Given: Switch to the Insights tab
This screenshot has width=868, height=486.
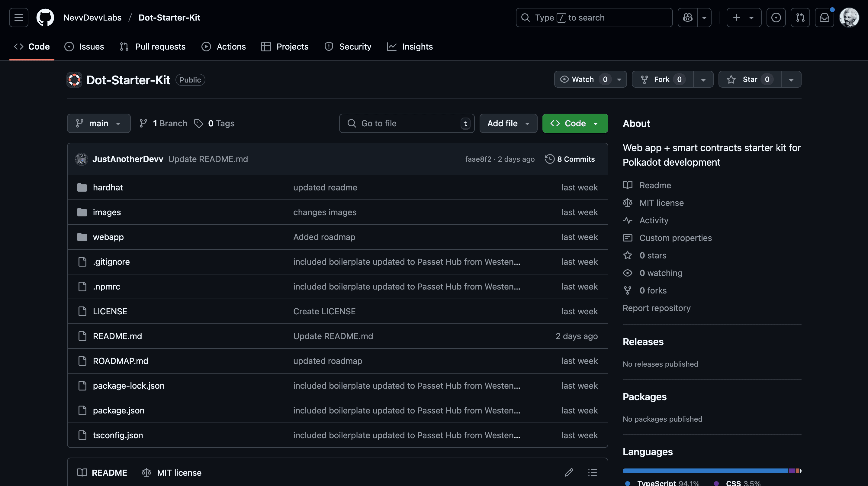Looking at the screenshot, I should point(410,47).
